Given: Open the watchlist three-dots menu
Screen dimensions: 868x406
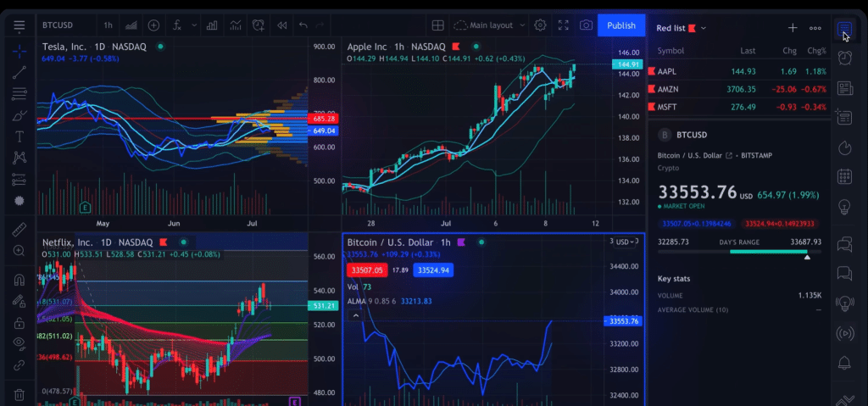Looking at the screenshot, I should coord(815,28).
